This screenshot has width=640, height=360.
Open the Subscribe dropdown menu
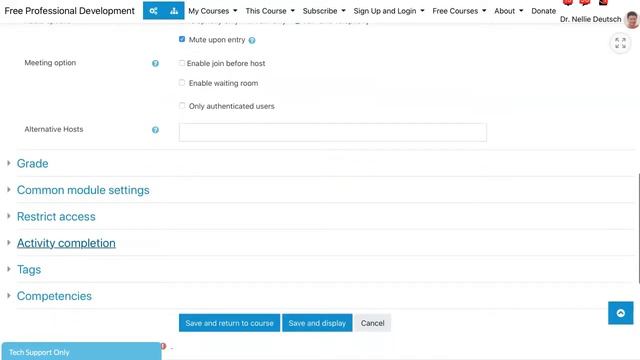point(324,11)
